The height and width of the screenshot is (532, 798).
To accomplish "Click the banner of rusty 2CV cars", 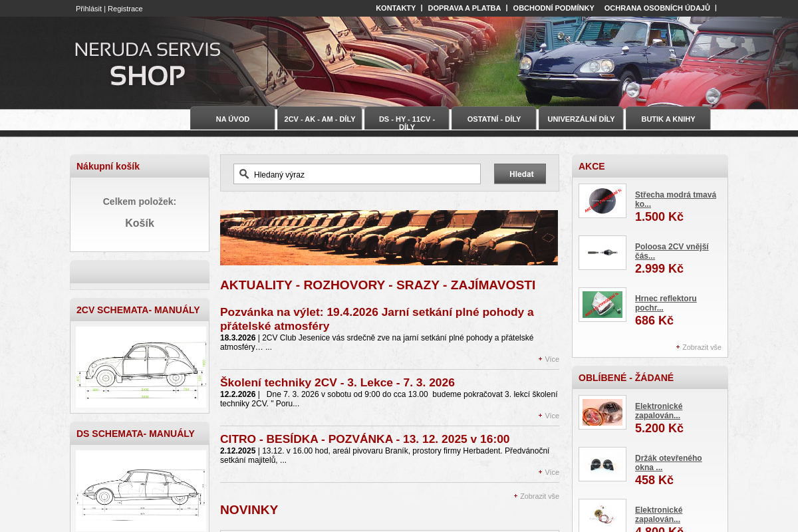I will (x=388, y=237).
